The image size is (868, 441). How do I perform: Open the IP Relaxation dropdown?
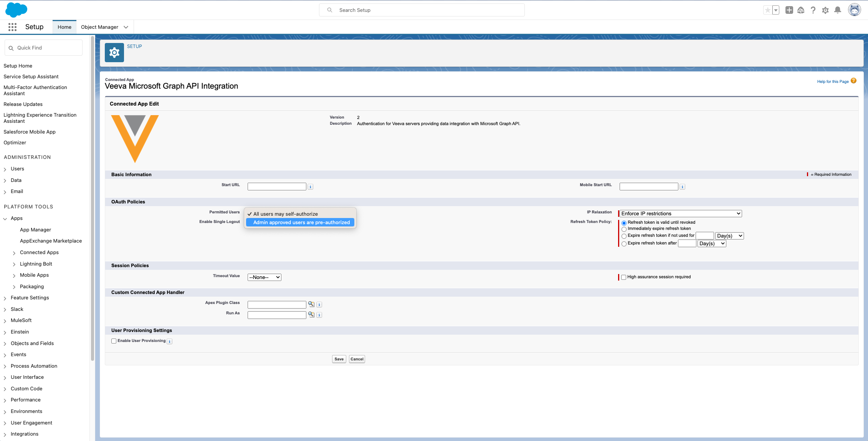pyautogui.click(x=681, y=214)
